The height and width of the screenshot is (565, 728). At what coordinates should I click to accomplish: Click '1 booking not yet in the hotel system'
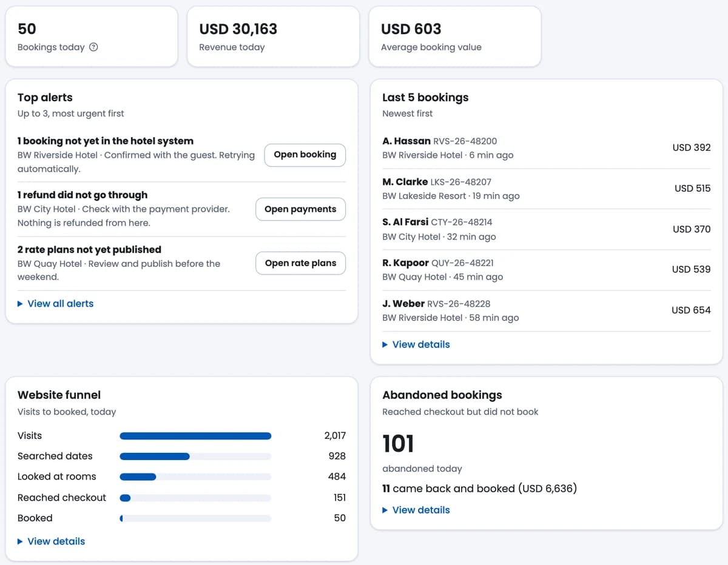coord(106,141)
